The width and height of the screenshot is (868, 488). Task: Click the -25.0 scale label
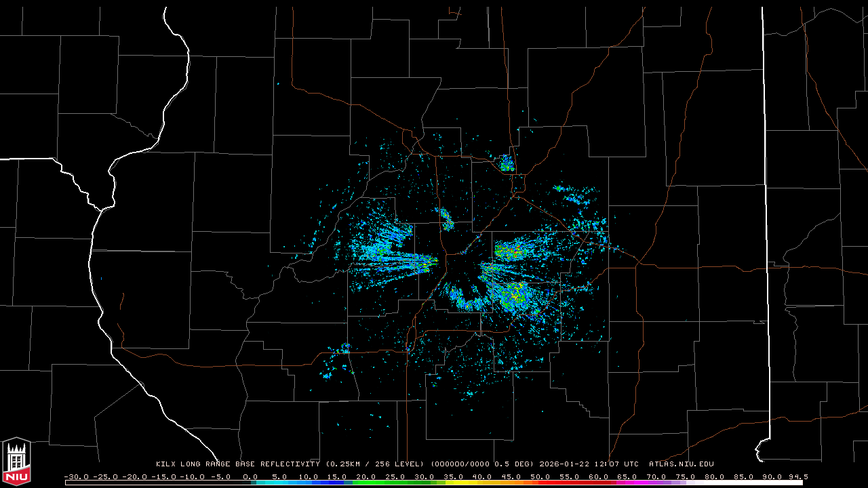pos(105,477)
